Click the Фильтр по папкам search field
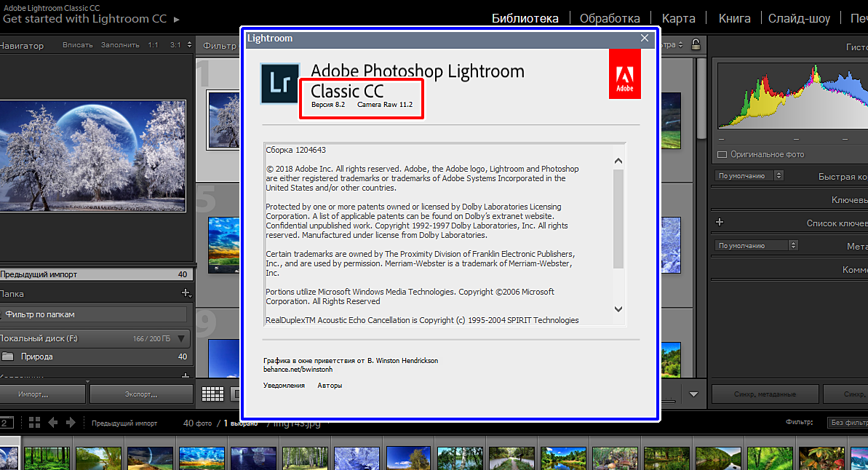 click(94, 314)
